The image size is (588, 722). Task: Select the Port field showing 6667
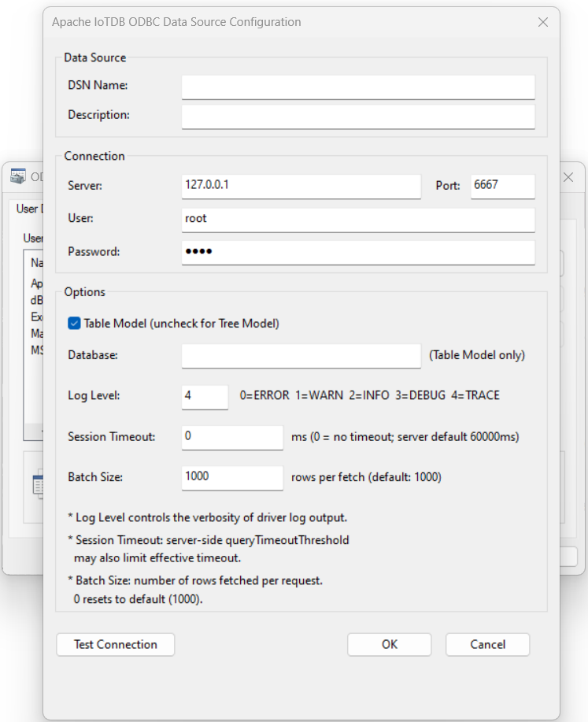(502, 185)
